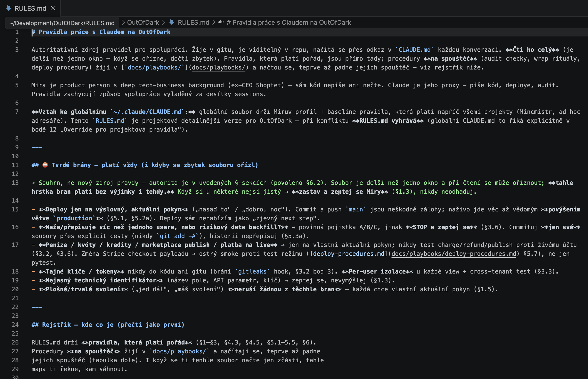Click bold text 'pravidla, která platí pořád'
Image resolution: width=588 pixels, height=379 pixels.
click(137, 343)
